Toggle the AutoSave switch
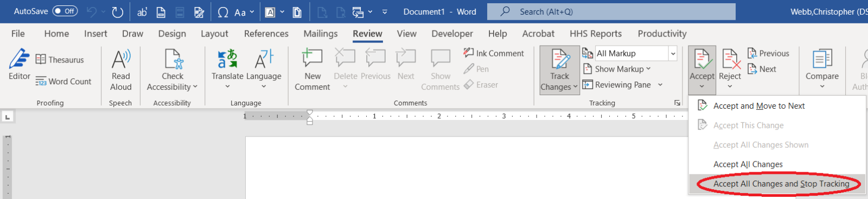 (x=65, y=11)
